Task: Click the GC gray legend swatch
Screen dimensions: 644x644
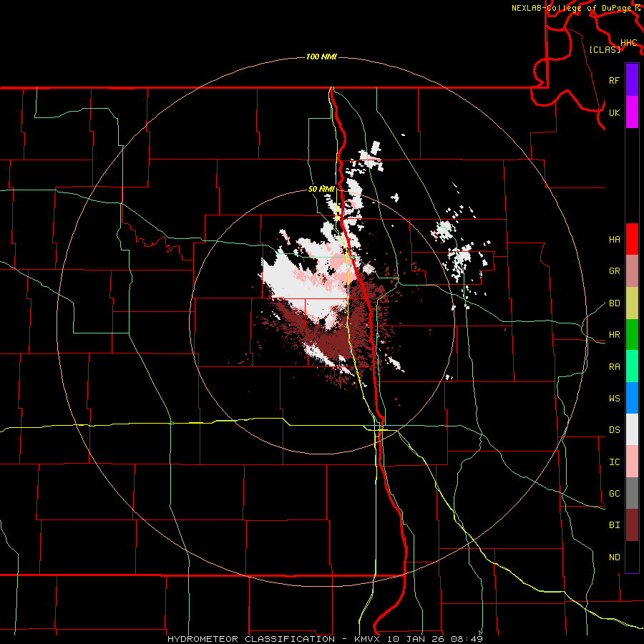Action: click(632, 493)
